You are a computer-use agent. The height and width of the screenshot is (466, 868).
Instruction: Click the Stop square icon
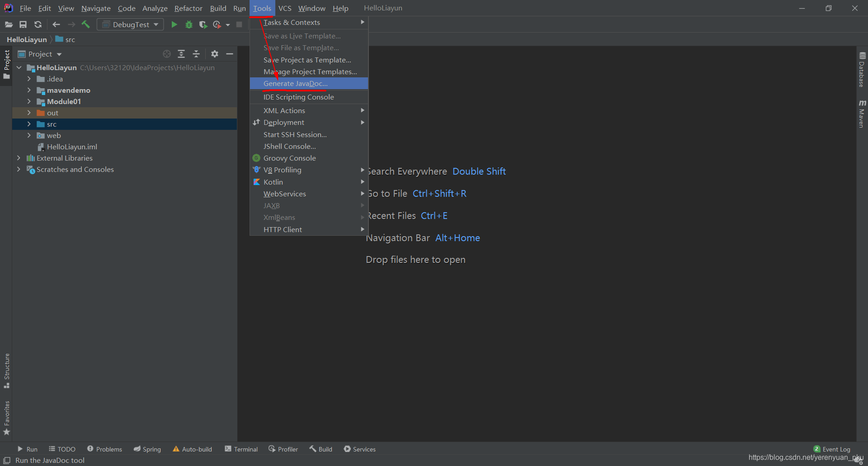[239, 24]
